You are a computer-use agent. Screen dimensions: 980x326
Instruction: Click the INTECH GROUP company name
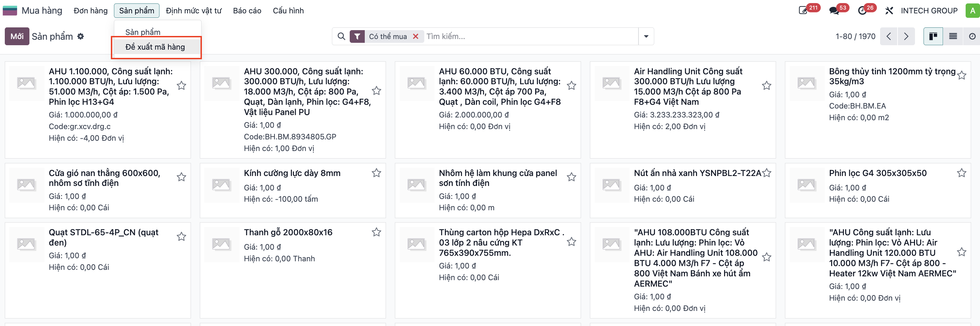pyautogui.click(x=929, y=11)
